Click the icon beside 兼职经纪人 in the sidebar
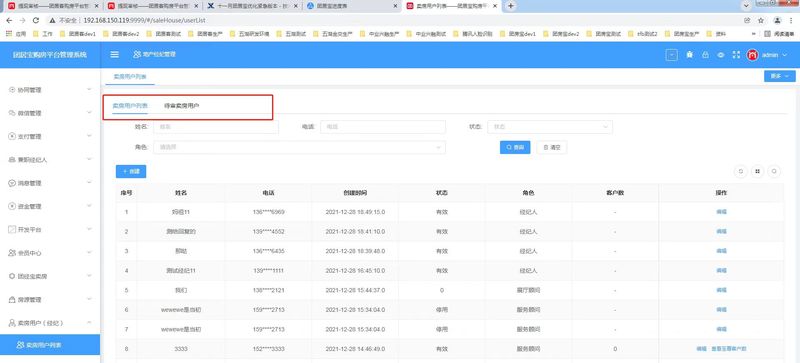Viewport: 800px width, 363px height. pyautogui.click(x=12, y=160)
